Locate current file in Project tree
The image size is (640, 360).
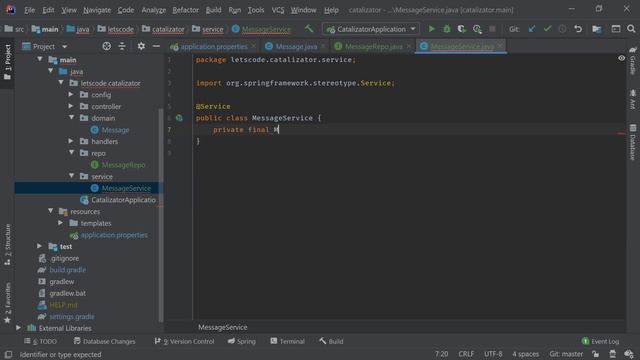[x=107, y=46]
